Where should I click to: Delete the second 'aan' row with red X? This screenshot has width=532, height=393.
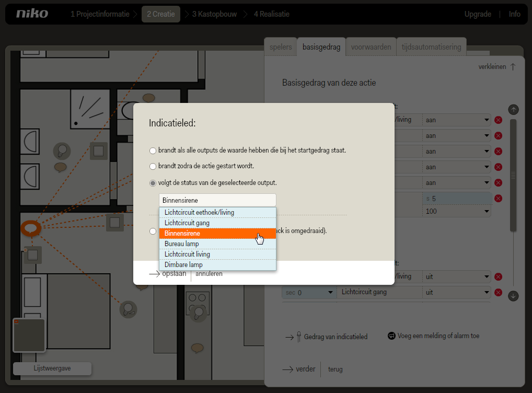[x=498, y=136]
